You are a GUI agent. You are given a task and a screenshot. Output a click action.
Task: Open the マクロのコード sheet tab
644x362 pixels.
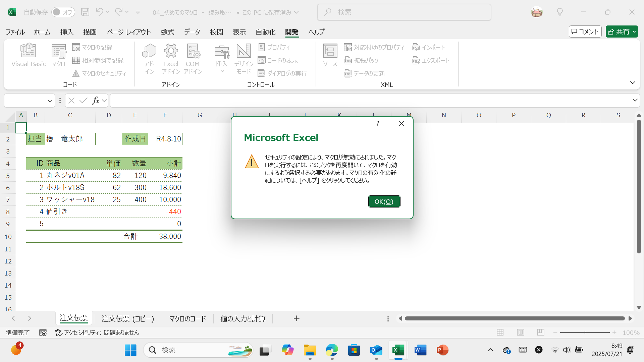pyautogui.click(x=187, y=318)
